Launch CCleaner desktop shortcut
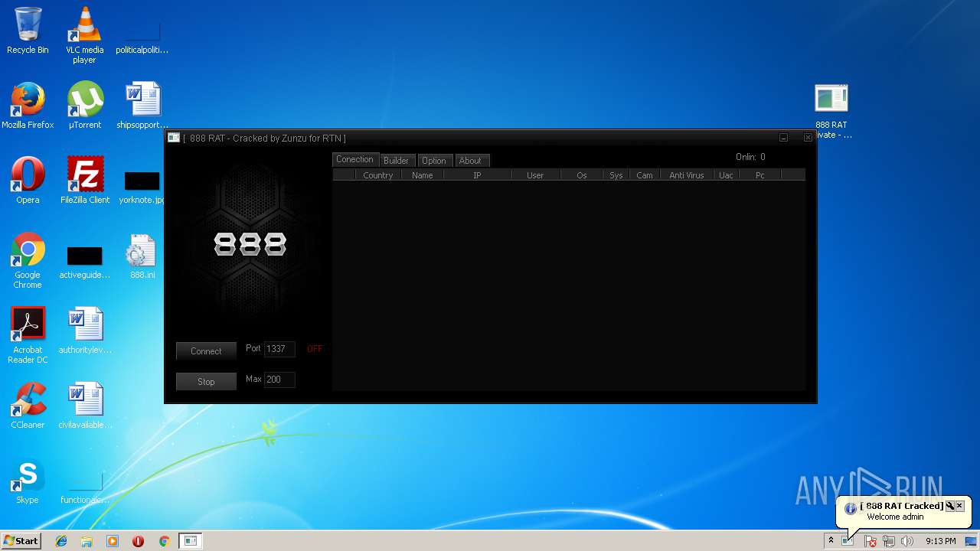This screenshot has width=980, height=551. coord(28,406)
